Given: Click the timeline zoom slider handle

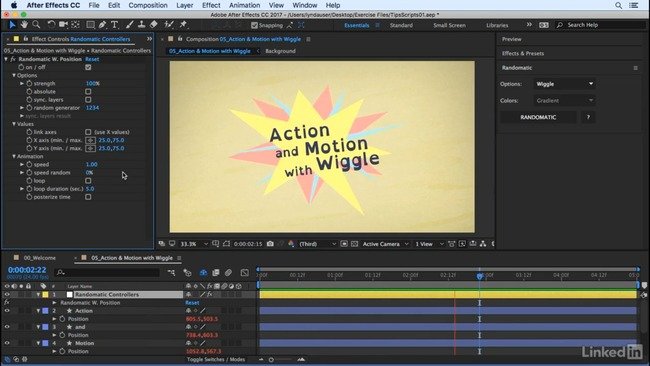Looking at the screenshot, I should 271,359.
